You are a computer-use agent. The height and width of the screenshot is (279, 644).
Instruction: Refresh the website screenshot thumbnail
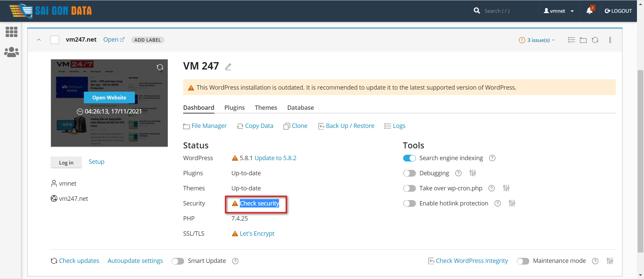[x=160, y=67]
